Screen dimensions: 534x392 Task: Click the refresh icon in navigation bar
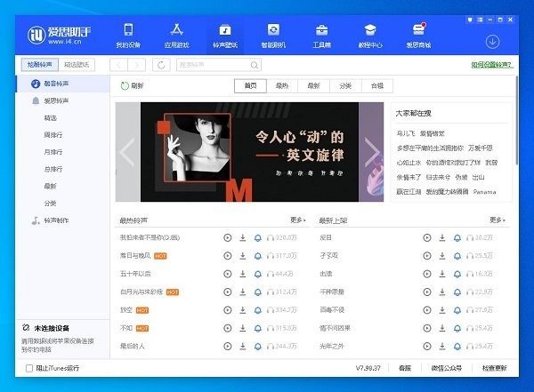click(161, 65)
